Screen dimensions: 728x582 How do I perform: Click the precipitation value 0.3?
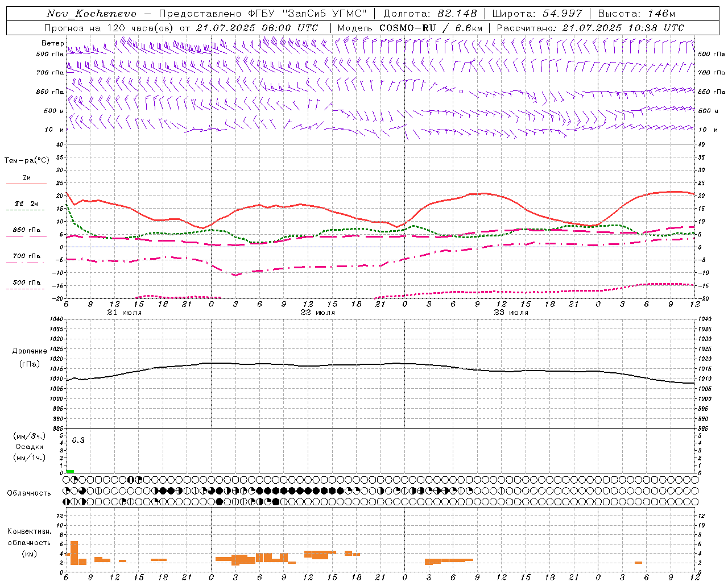coord(78,440)
